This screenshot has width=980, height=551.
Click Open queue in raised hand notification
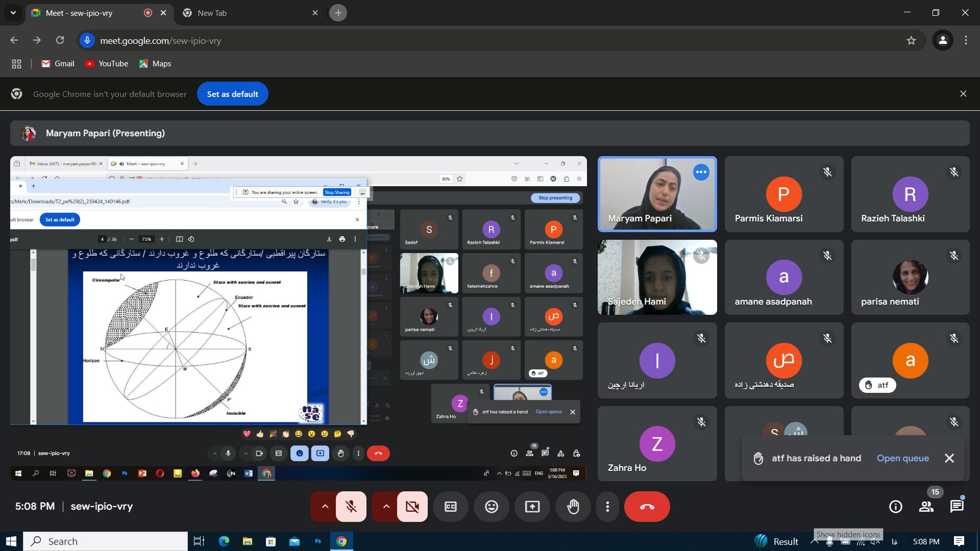[902, 458]
